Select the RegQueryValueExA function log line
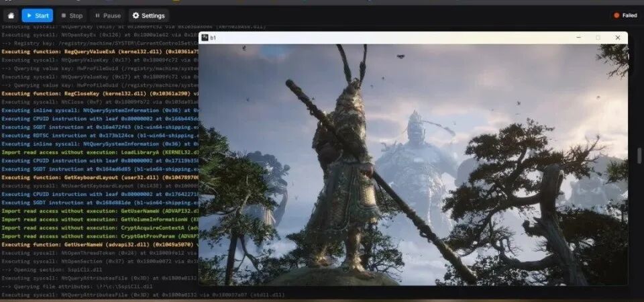This screenshot has height=302, width=644. tap(100, 52)
